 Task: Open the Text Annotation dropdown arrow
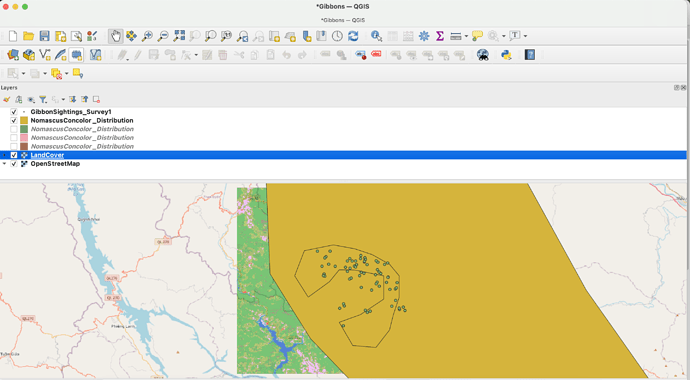tap(525, 36)
